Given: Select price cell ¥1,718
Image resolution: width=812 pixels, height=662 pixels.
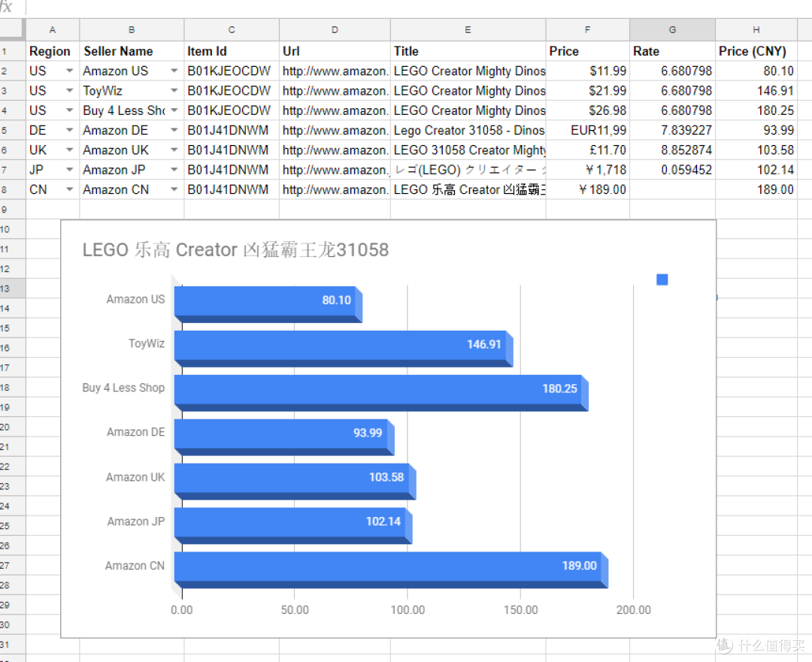Looking at the screenshot, I should (x=588, y=170).
